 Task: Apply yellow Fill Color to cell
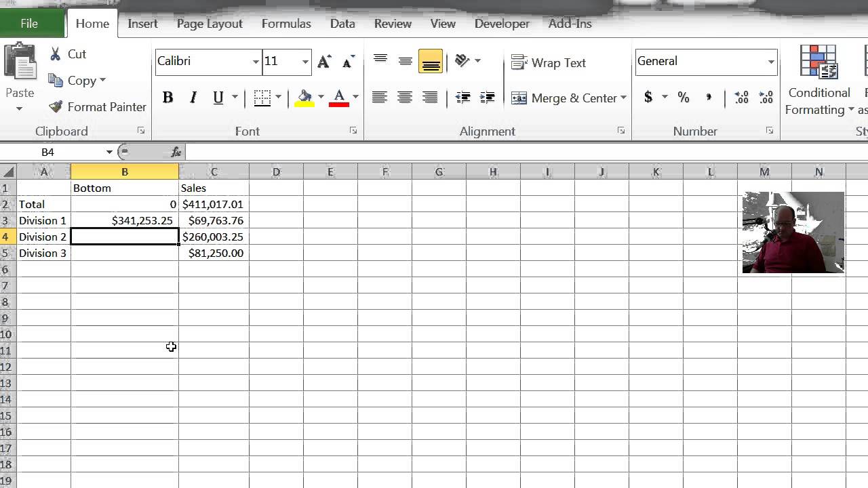(305, 98)
